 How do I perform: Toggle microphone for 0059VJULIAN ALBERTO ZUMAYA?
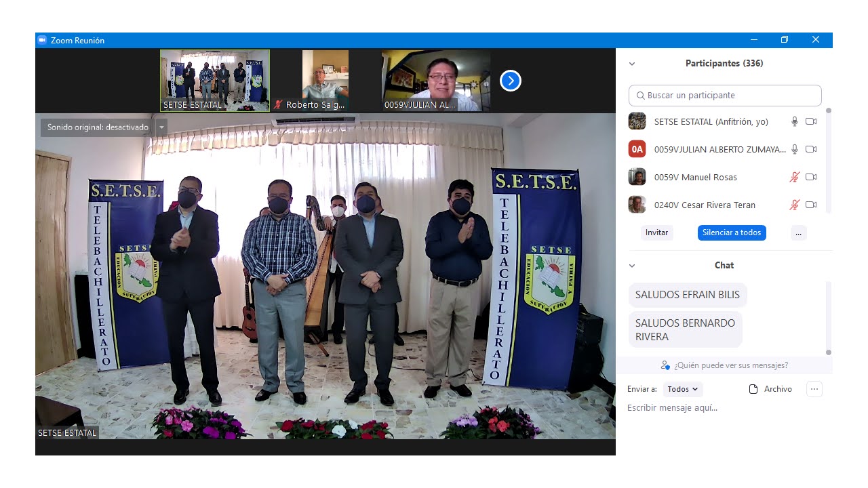coord(795,149)
